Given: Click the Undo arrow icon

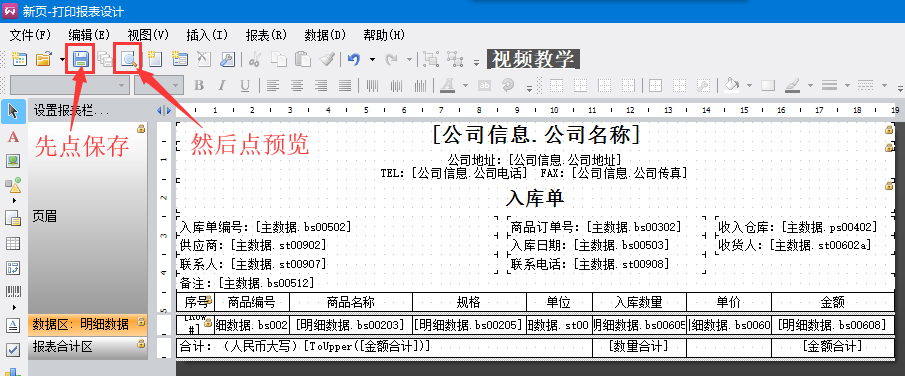Looking at the screenshot, I should 354,58.
